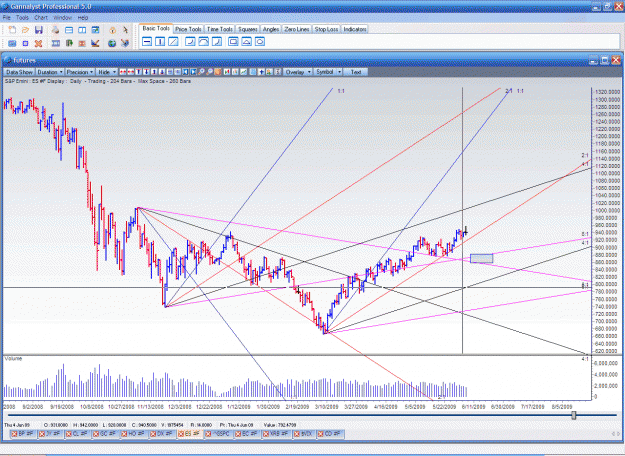
Task: Switch to the Angles tab
Action: [x=271, y=29]
